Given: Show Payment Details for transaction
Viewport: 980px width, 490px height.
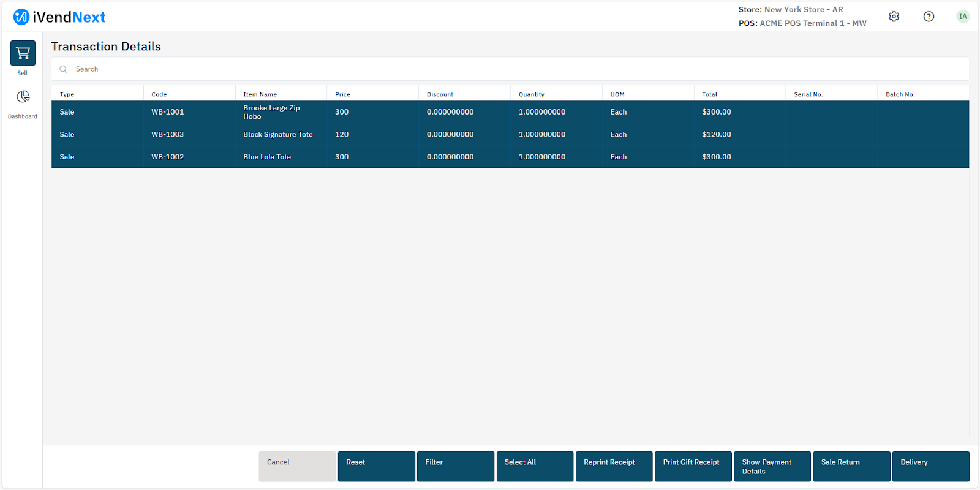Looking at the screenshot, I should click(x=772, y=466).
